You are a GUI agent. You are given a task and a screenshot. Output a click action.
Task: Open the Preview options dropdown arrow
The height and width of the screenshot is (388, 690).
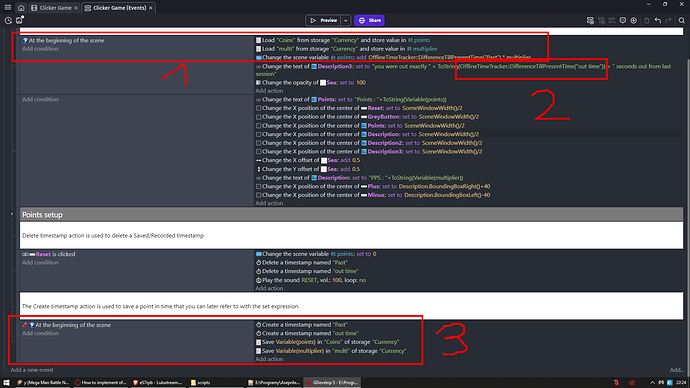tap(345, 20)
